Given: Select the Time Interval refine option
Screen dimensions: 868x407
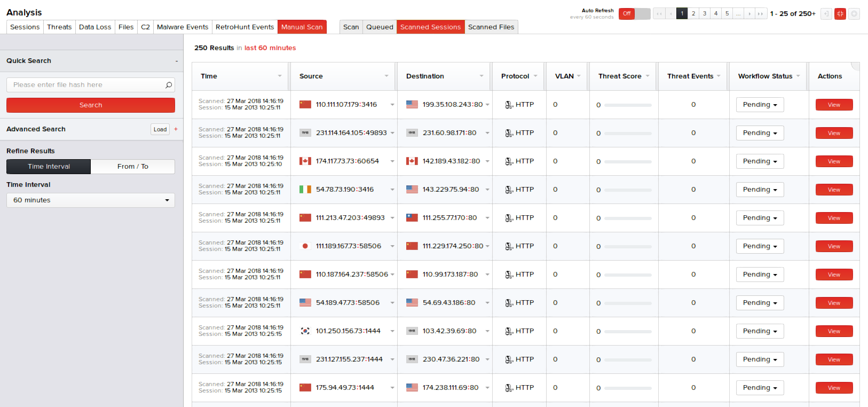Looking at the screenshot, I should click(x=49, y=167).
